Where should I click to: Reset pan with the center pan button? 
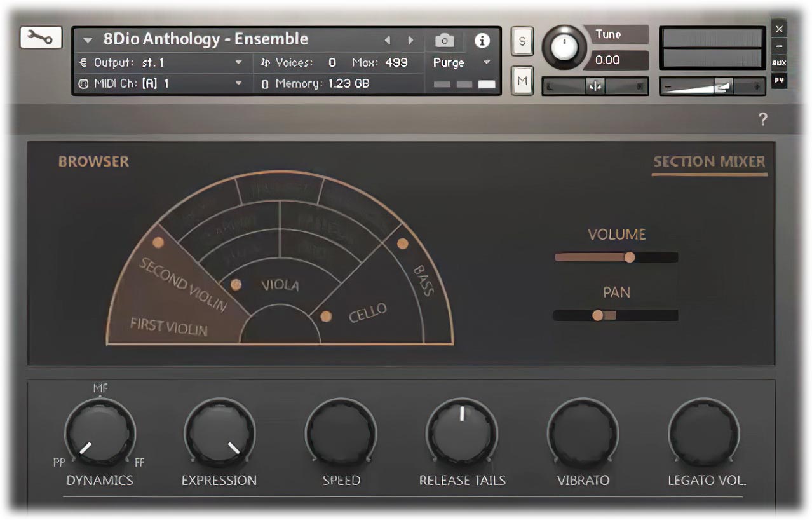(x=596, y=86)
